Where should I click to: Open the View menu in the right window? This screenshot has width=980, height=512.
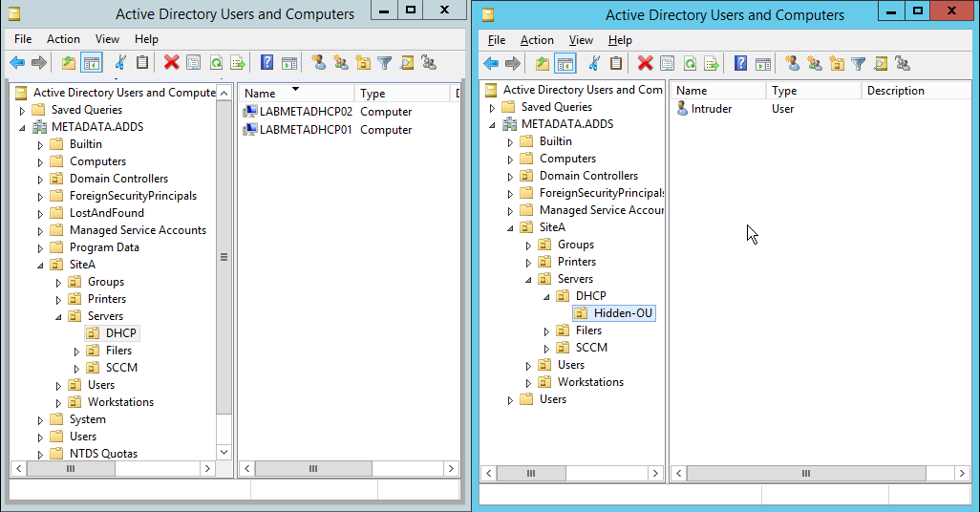point(581,40)
